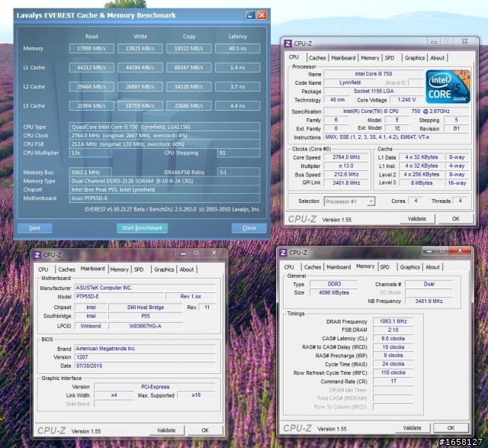Click OK in the CPU-Z CPU window
Viewport: 488px width, 448px height.
click(456, 219)
